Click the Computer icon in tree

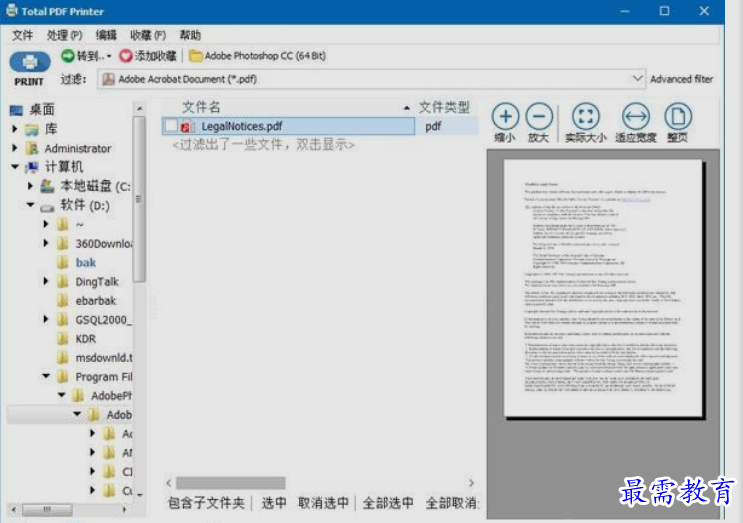click(32, 167)
